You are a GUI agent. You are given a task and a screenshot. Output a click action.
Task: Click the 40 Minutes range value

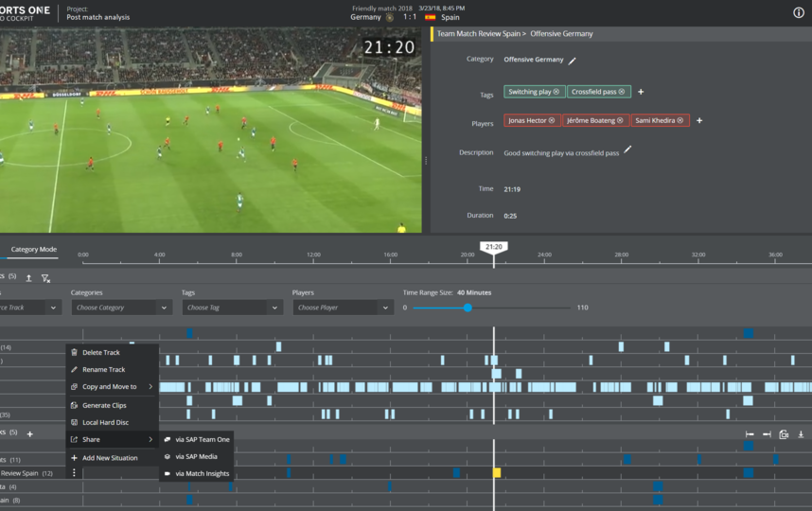pos(474,292)
